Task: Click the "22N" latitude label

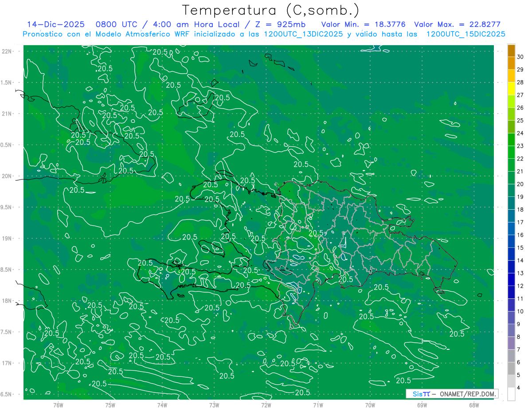Action: tap(7, 51)
